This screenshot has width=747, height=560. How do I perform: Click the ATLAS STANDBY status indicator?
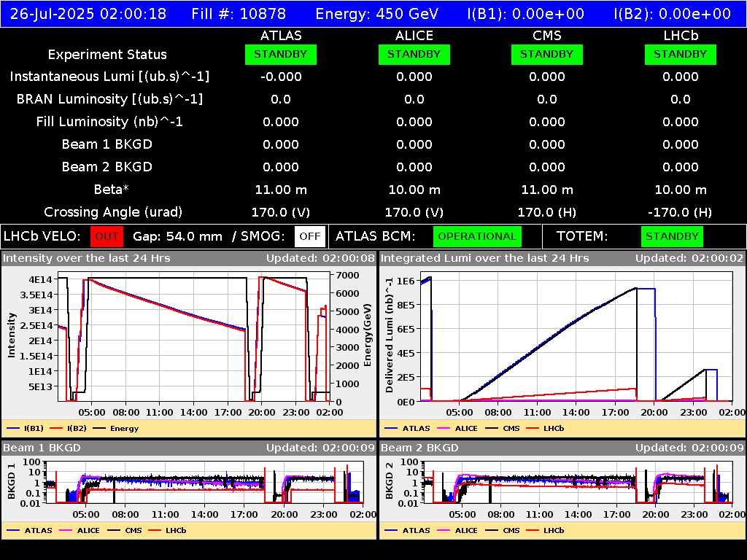[x=281, y=55]
